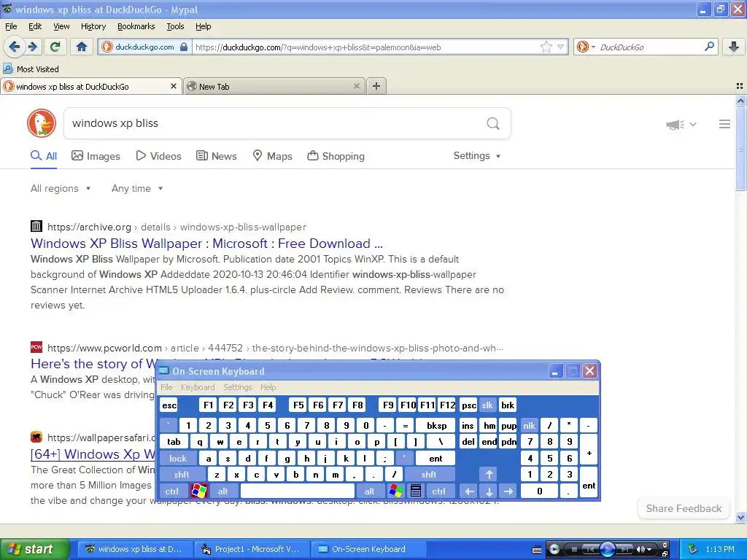Click the right Windows logo key on keyboard
This screenshot has height=560, width=747.
(x=396, y=491)
